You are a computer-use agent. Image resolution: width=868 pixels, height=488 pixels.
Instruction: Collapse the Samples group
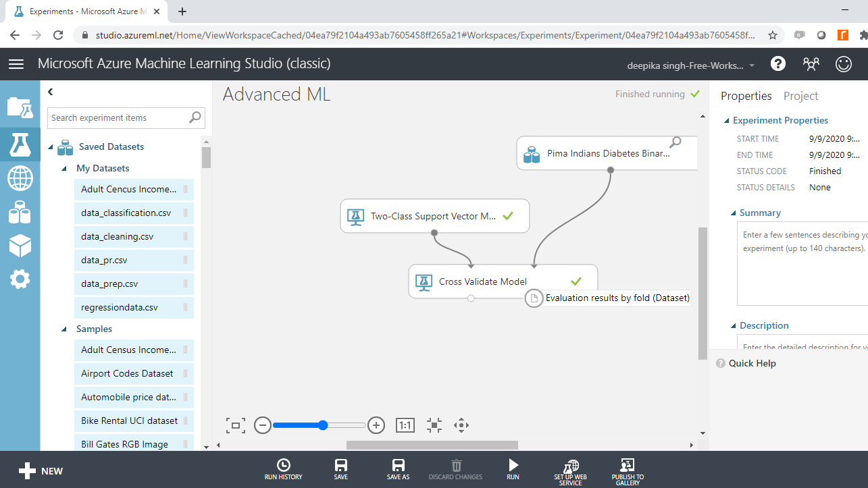click(64, 329)
